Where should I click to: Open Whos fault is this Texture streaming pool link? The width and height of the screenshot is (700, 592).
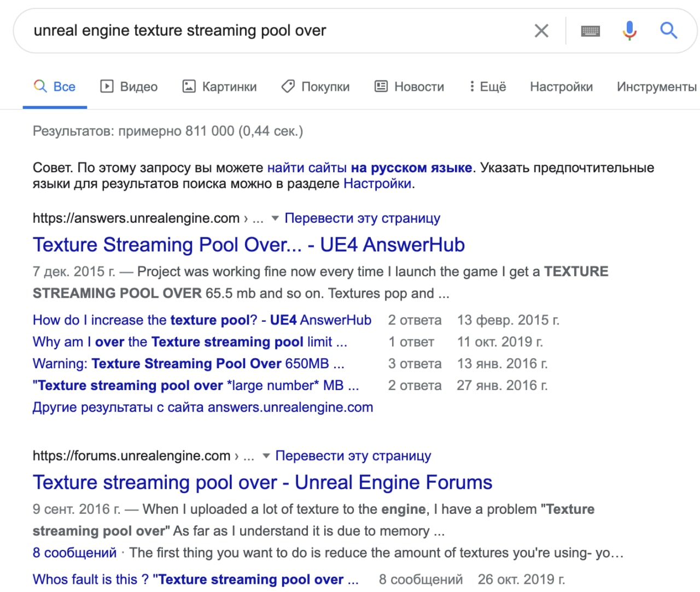coord(196,579)
